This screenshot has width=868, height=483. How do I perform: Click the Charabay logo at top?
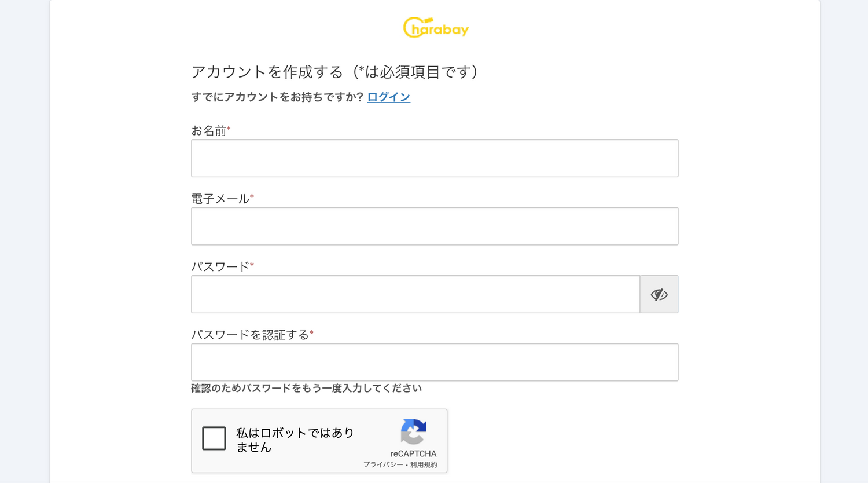tap(436, 27)
